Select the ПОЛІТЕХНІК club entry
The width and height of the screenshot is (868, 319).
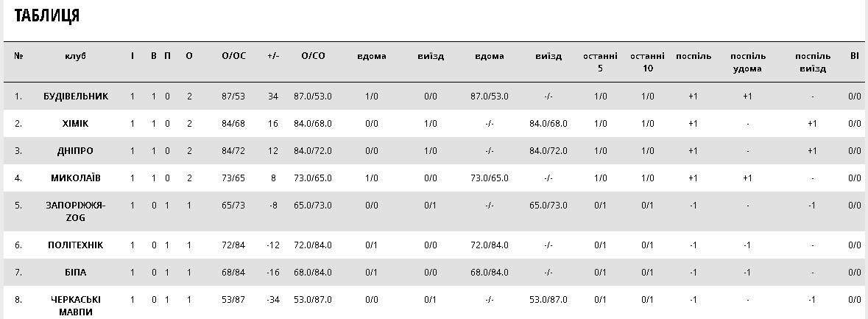(76, 245)
